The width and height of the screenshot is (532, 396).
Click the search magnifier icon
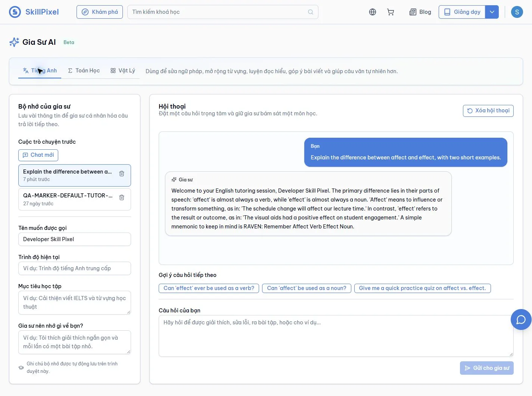coord(310,12)
